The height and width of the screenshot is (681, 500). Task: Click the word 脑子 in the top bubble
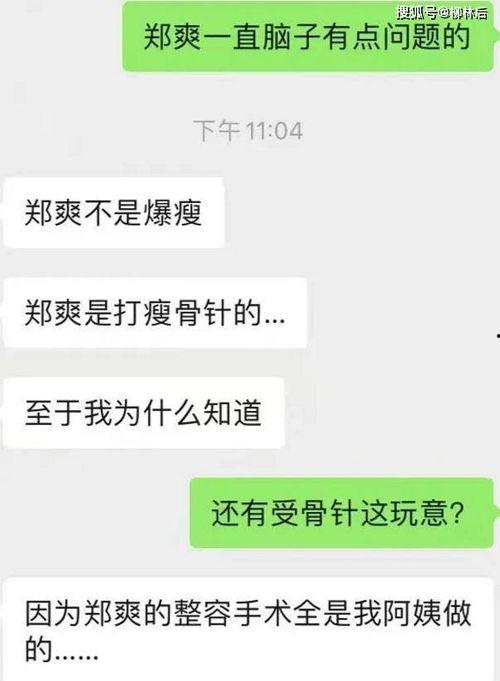(x=292, y=36)
